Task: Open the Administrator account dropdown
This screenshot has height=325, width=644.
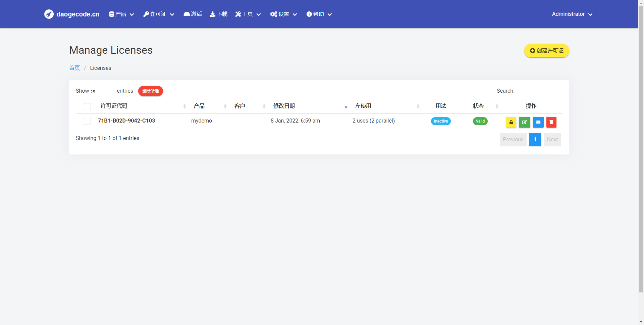Action: 572,14
